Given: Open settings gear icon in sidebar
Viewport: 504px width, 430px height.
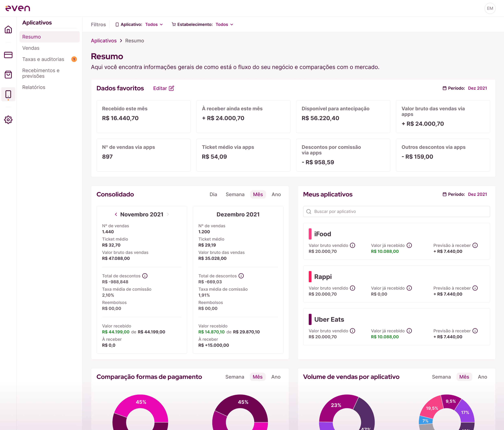Looking at the screenshot, I should (x=8, y=120).
